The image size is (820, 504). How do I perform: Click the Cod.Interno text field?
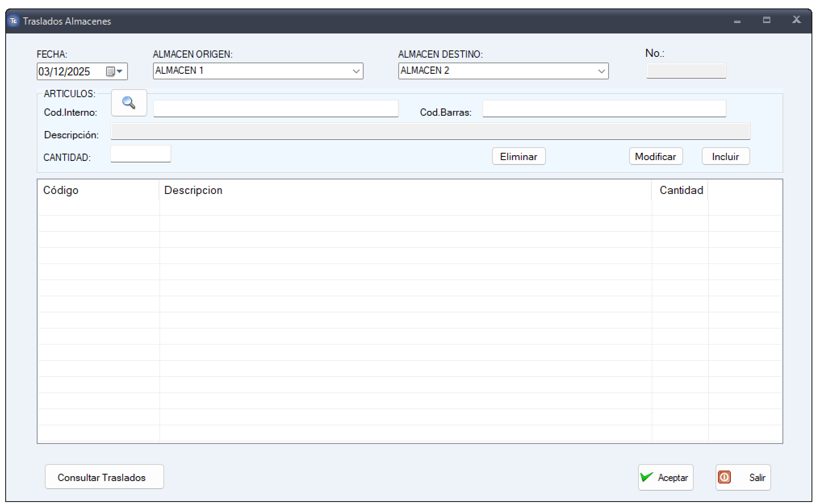[x=276, y=108]
